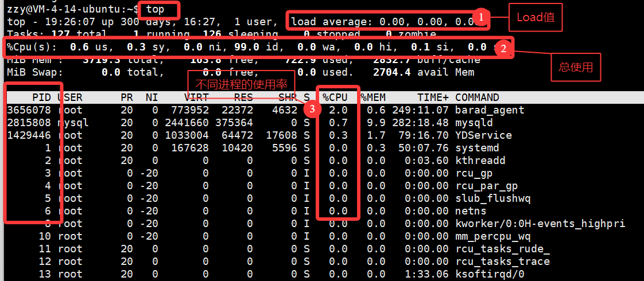Image resolution: width=644 pixels, height=281 pixels.
Task: Select the kworker/0:0H-events_highpri command
Action: click(x=540, y=224)
